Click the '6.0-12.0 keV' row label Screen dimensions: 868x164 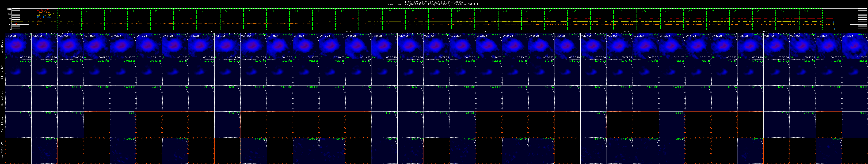pos(2,72)
